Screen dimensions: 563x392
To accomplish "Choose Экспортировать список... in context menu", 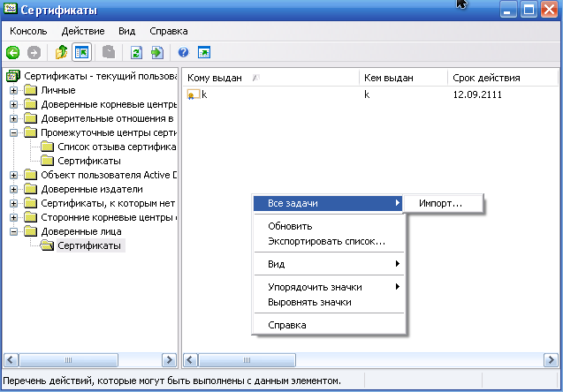I will tap(329, 241).
